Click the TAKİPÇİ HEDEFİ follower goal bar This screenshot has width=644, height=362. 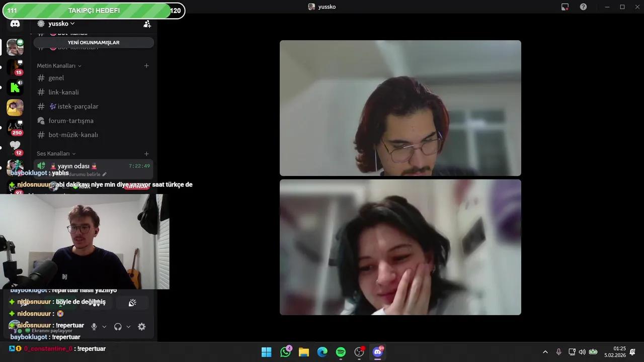pos(94,11)
